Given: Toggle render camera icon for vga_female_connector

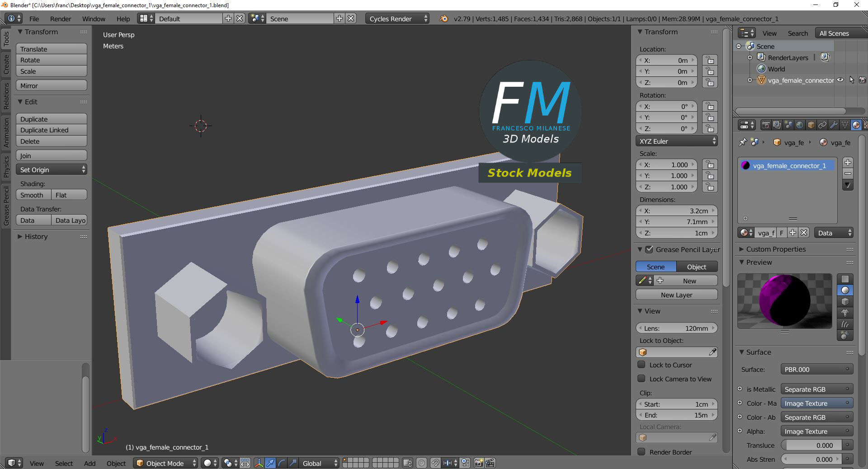Looking at the screenshot, I should coord(863,80).
